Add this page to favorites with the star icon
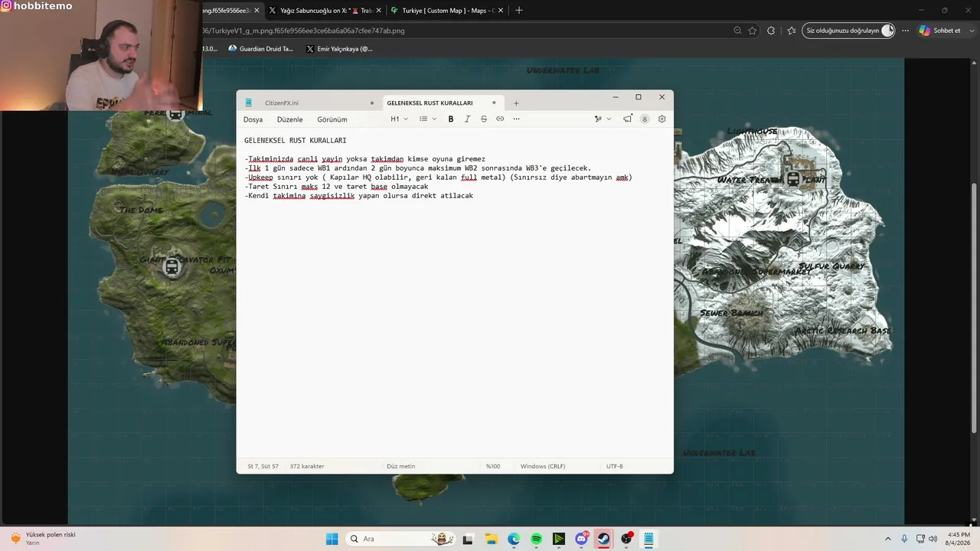980x551 pixels. [753, 31]
